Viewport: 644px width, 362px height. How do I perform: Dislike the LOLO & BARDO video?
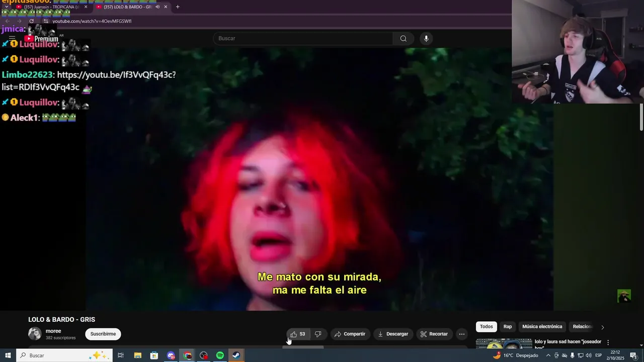pyautogui.click(x=318, y=334)
